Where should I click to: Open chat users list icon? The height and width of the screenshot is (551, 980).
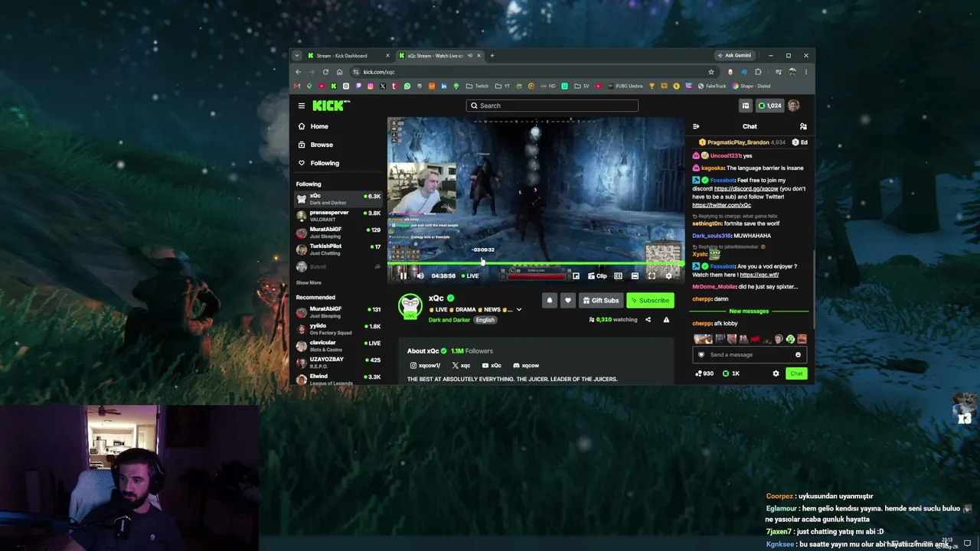tap(803, 126)
